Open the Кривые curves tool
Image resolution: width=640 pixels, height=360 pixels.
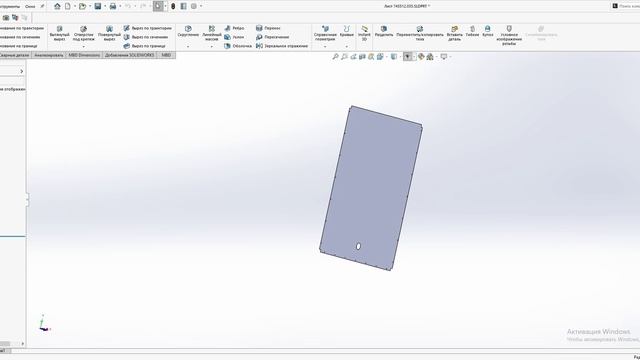347,31
